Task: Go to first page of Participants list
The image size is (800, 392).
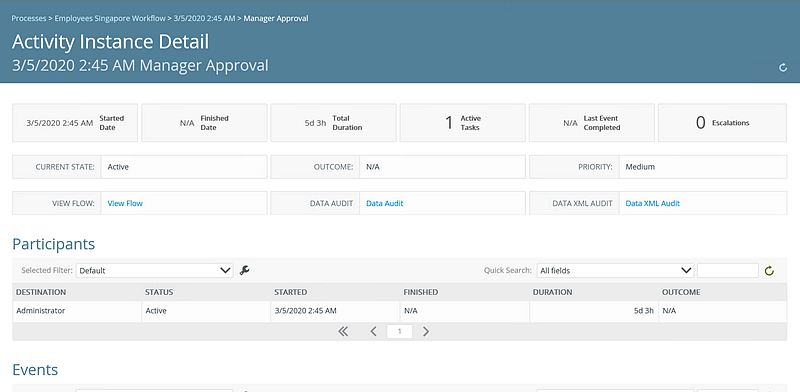Action: point(343,332)
